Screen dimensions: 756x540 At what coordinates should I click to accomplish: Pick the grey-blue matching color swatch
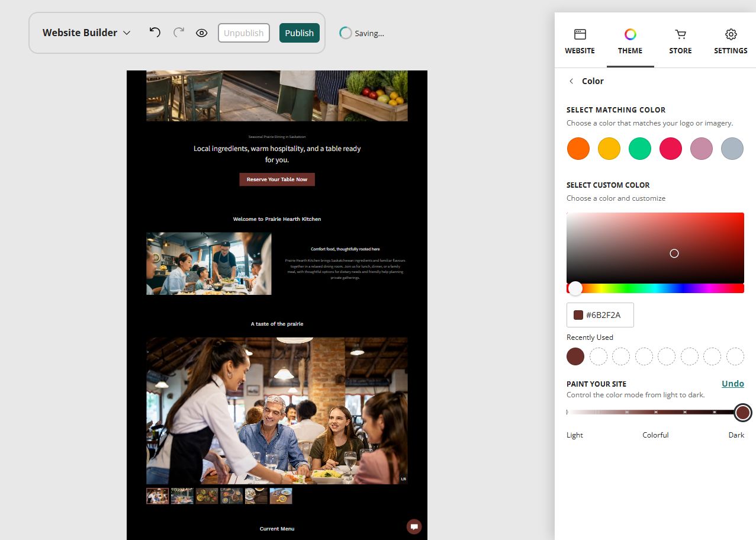pos(732,149)
